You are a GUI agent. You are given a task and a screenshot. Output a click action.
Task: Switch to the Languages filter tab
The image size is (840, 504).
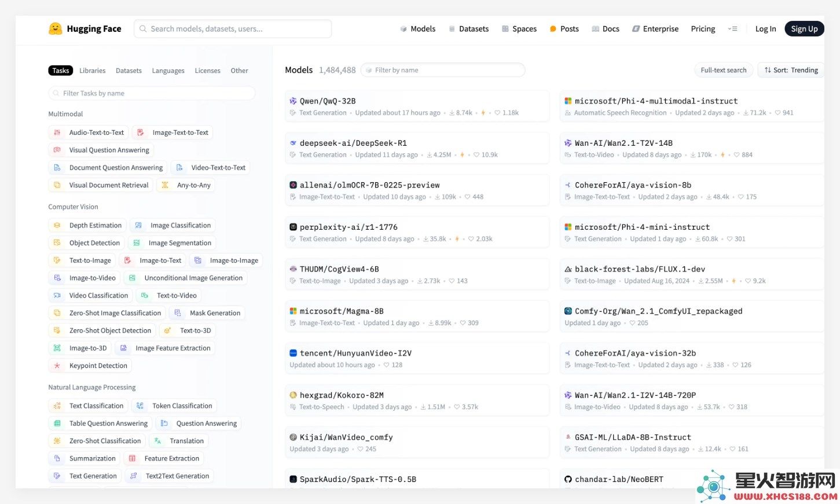[x=168, y=71]
